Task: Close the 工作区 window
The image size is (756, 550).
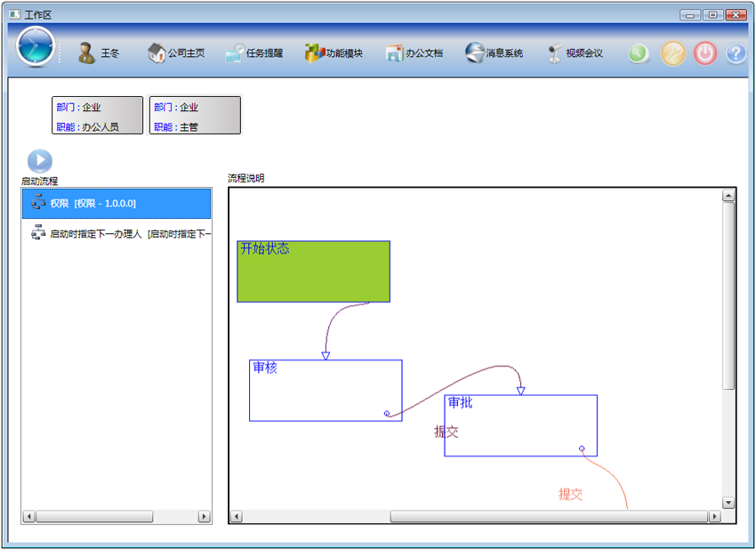Action: (736, 15)
